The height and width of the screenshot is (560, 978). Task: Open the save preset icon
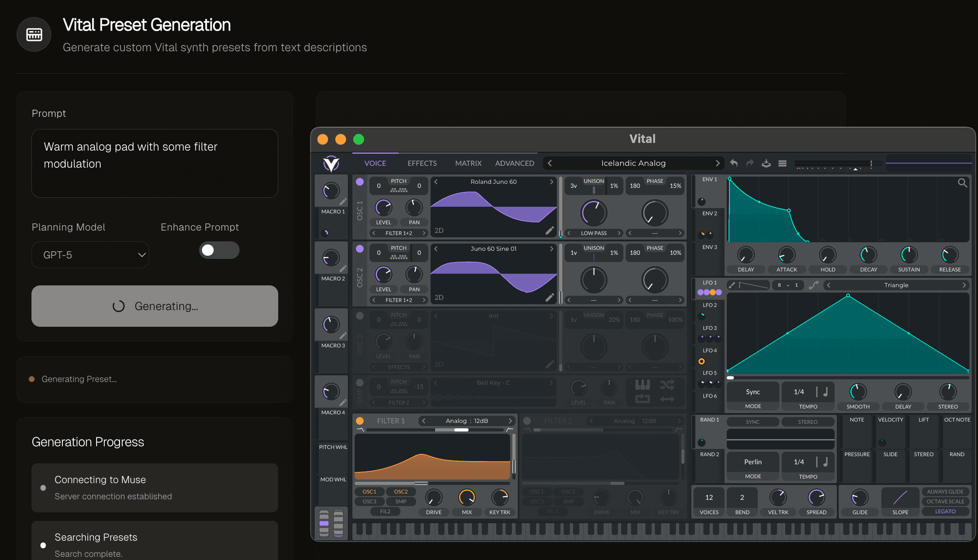(766, 163)
